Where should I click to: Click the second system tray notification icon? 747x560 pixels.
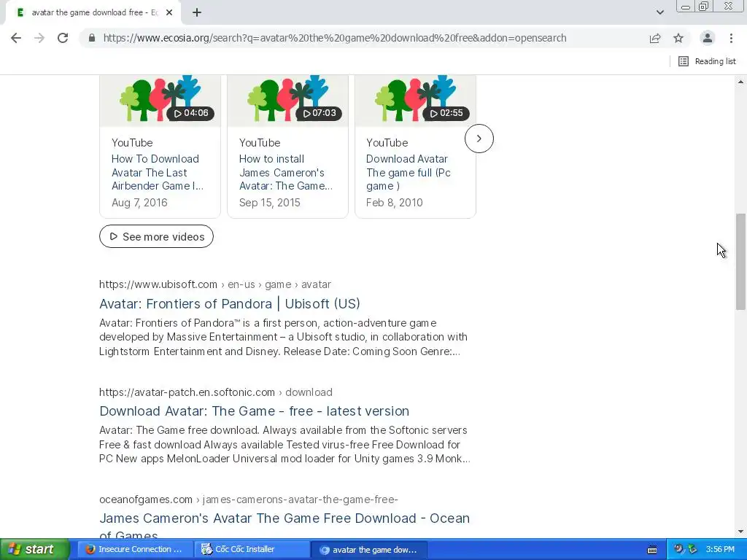tap(692, 550)
